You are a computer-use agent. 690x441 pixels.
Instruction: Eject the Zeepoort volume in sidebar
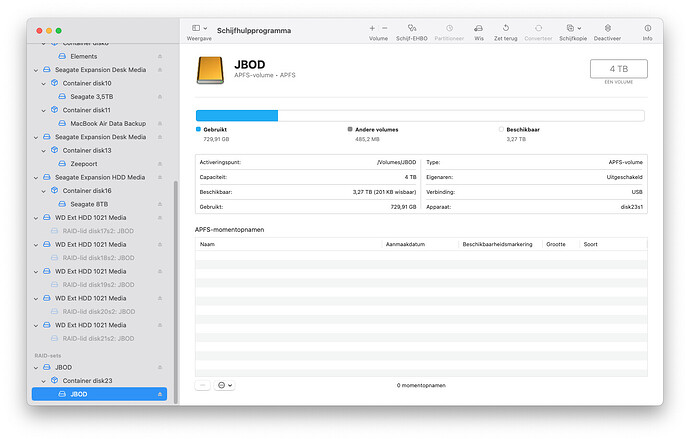(160, 163)
